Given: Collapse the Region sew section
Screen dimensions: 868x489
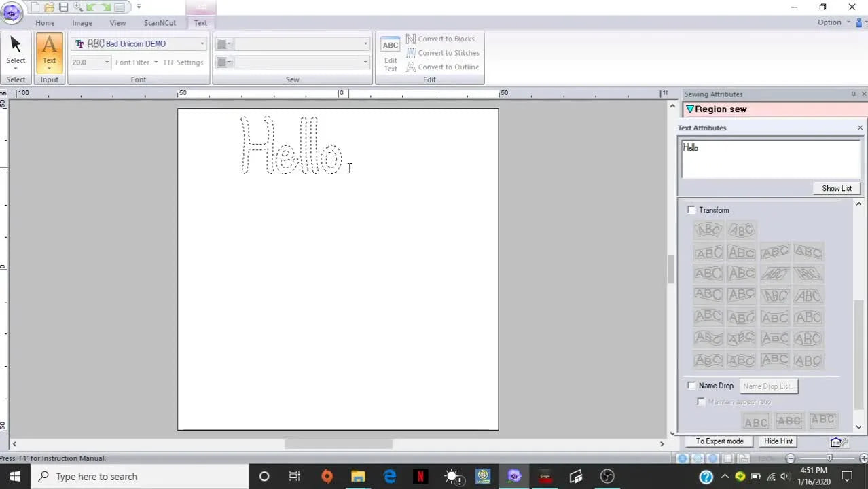Looking at the screenshot, I should tap(690, 109).
